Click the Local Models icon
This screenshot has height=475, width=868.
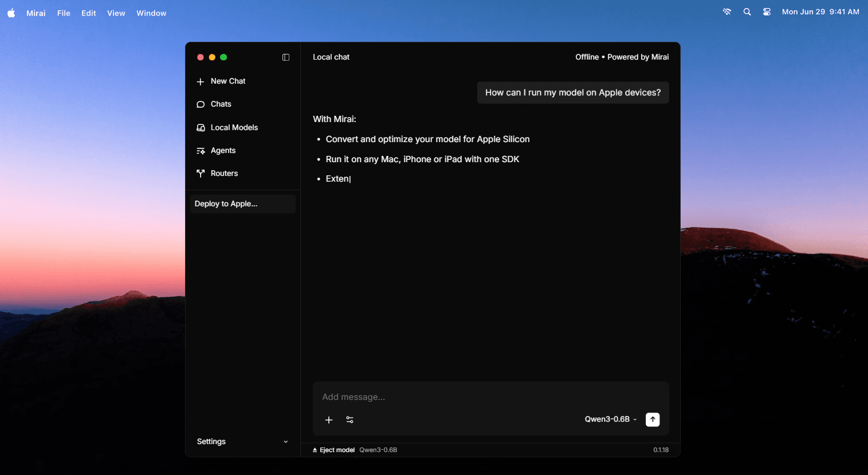[201, 128]
